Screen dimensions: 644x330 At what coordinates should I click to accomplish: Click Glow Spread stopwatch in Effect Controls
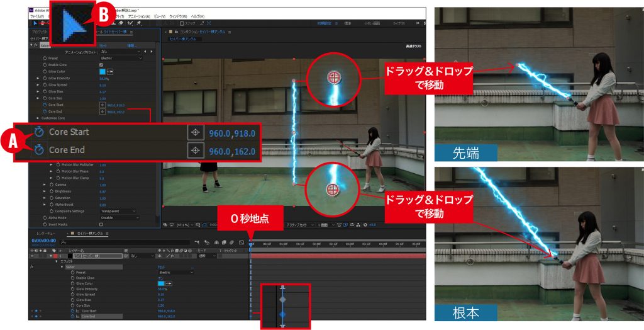click(45, 85)
